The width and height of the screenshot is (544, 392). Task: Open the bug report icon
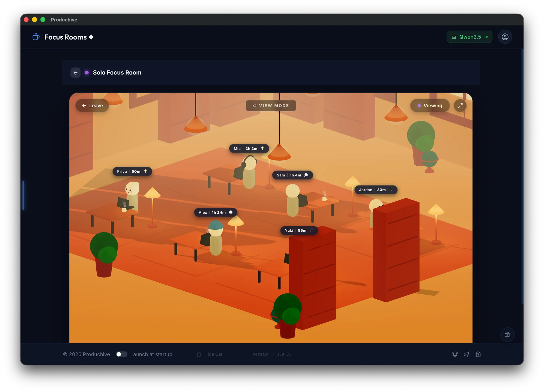pyautogui.click(x=507, y=335)
